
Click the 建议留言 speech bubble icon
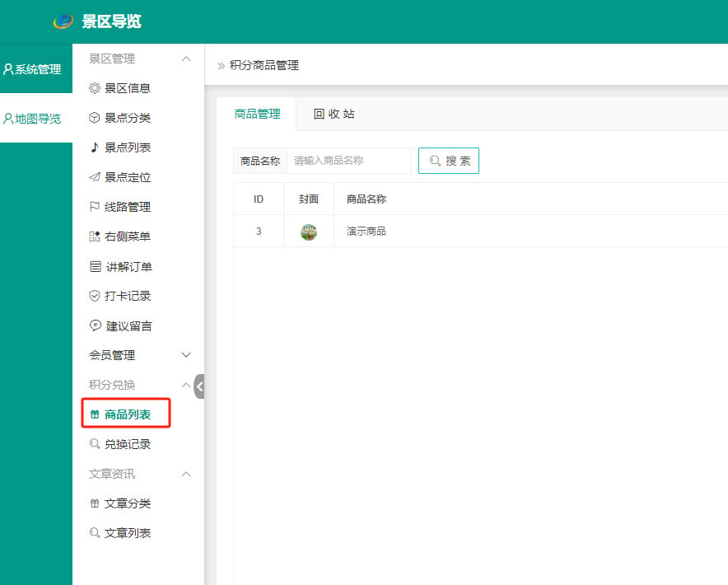tap(95, 325)
